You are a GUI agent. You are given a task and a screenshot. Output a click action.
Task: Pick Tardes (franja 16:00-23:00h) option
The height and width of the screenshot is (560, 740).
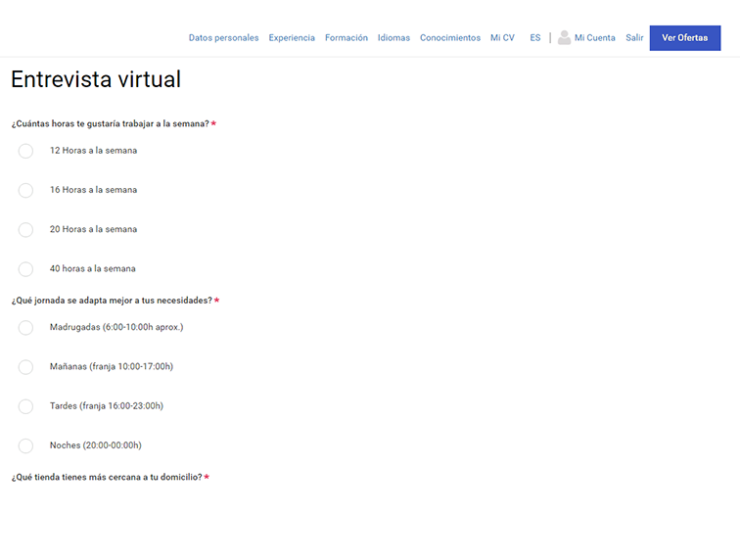[x=25, y=406]
